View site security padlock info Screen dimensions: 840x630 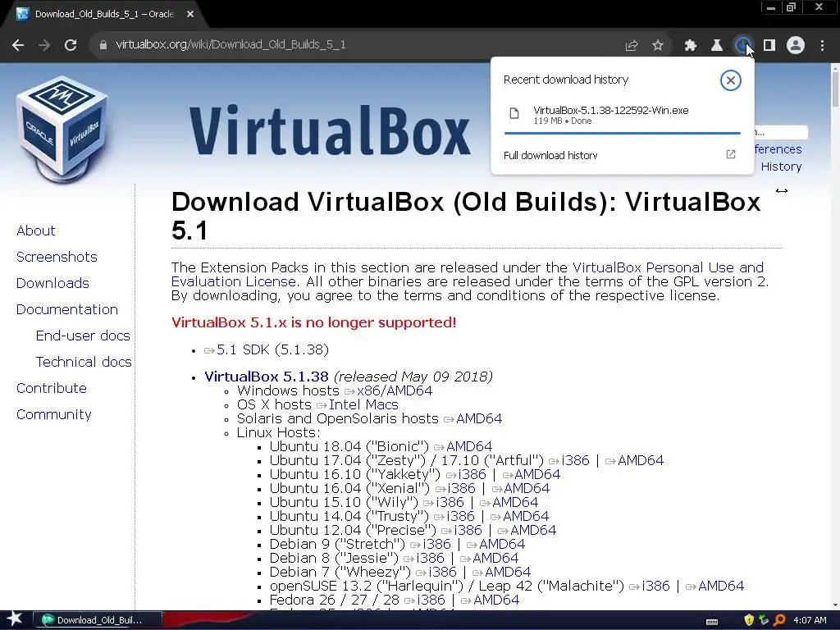(x=103, y=45)
